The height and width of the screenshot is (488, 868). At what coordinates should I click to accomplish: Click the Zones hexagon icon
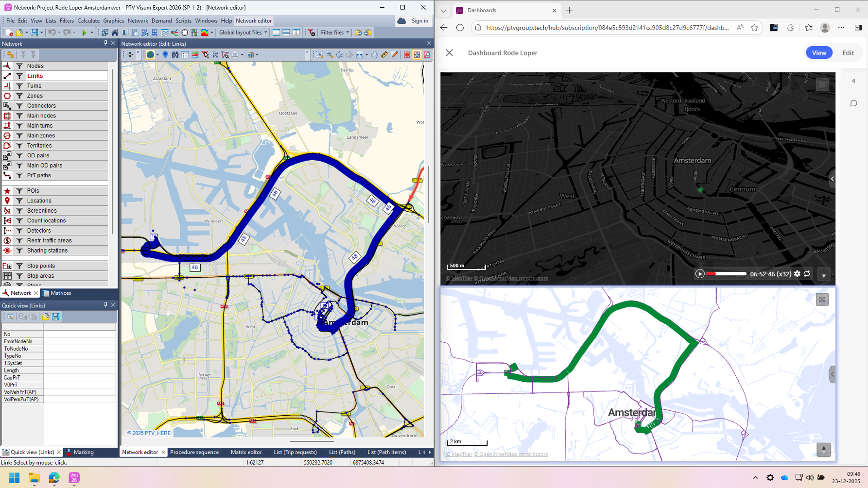tap(7, 96)
